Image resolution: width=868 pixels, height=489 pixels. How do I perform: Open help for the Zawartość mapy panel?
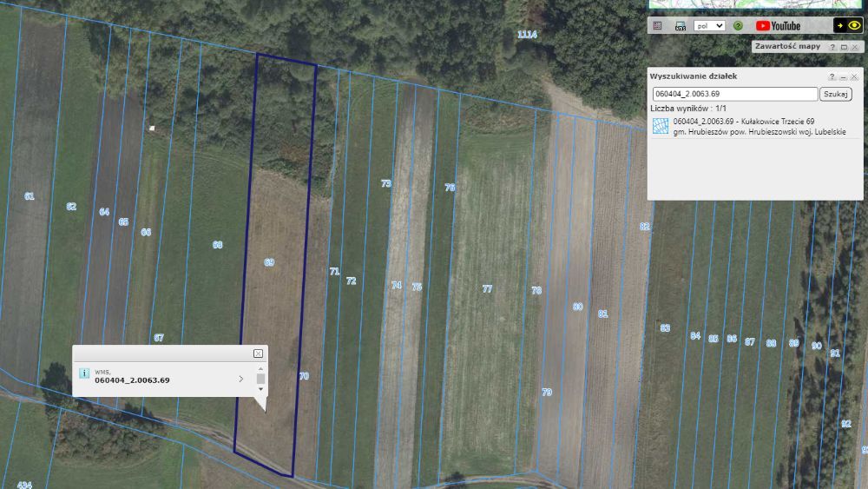tap(832, 47)
